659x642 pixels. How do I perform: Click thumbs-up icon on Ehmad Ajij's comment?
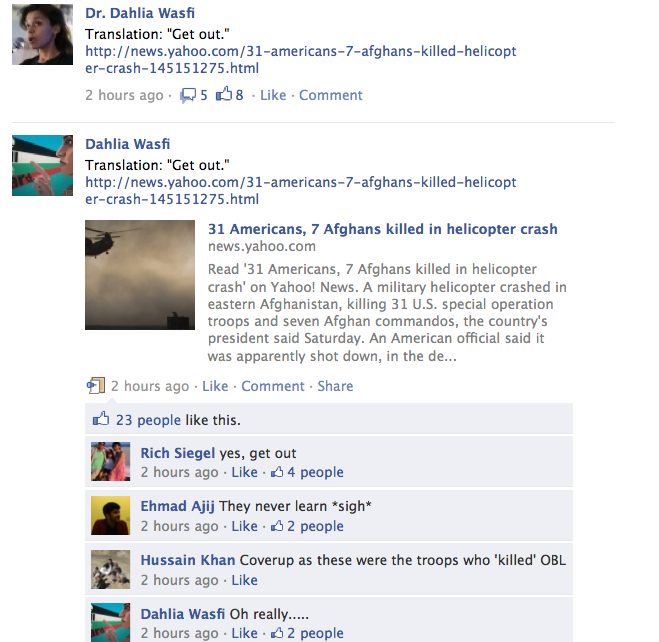pos(277,526)
